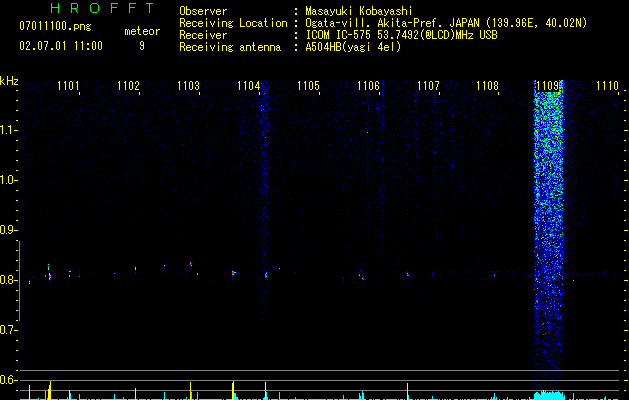Click the meteor label
This screenshot has width=629, height=400.
click(x=142, y=31)
